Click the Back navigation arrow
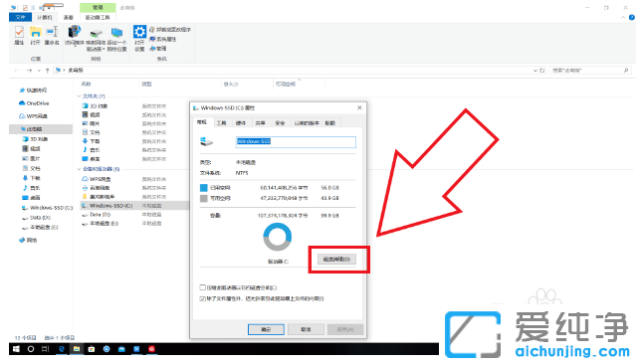The image size is (638, 364). pyautogui.click(x=17, y=71)
